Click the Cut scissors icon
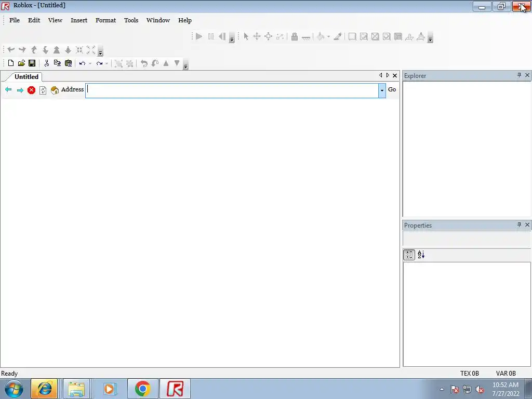Screen dimensions: 532x399 click(x=46, y=63)
